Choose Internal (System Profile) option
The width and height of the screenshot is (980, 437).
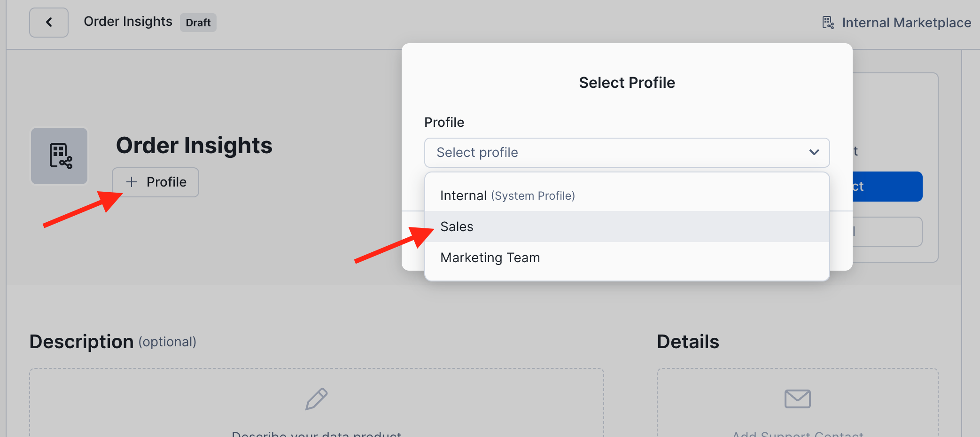tap(507, 195)
